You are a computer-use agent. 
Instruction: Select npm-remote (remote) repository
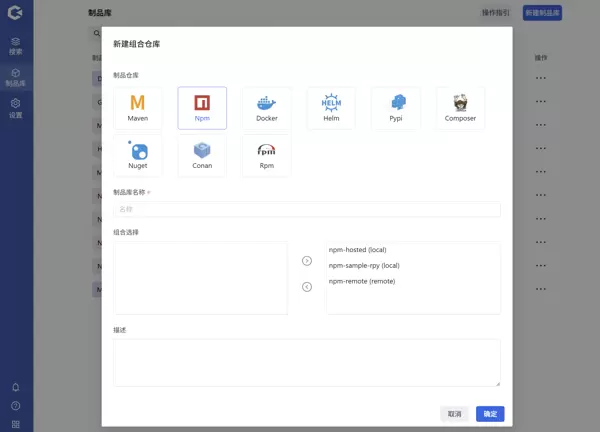(361, 282)
